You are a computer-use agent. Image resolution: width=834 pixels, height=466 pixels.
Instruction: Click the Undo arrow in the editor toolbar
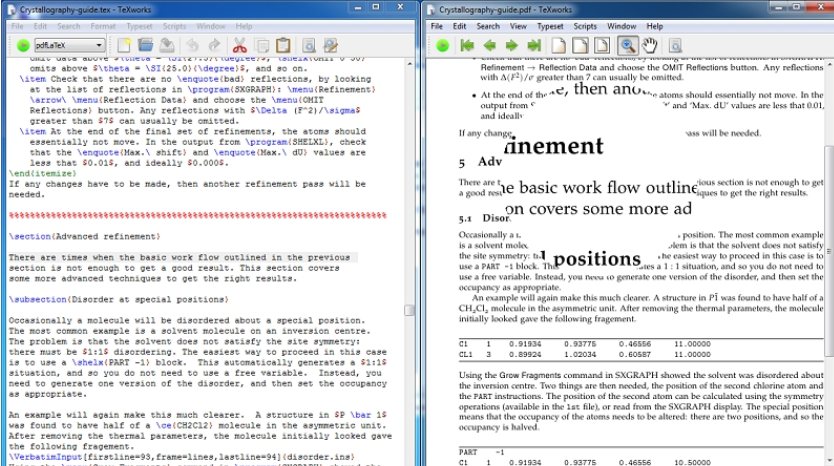[192, 46]
